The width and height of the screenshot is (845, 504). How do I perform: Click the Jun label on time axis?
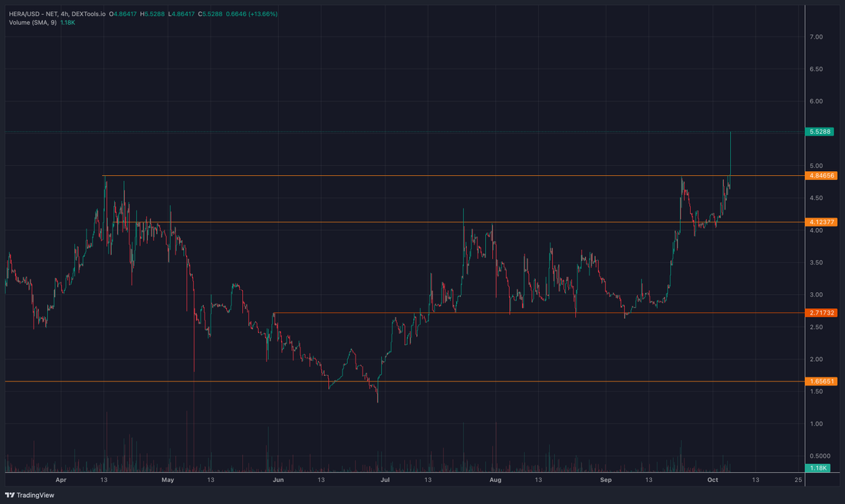[x=278, y=479]
